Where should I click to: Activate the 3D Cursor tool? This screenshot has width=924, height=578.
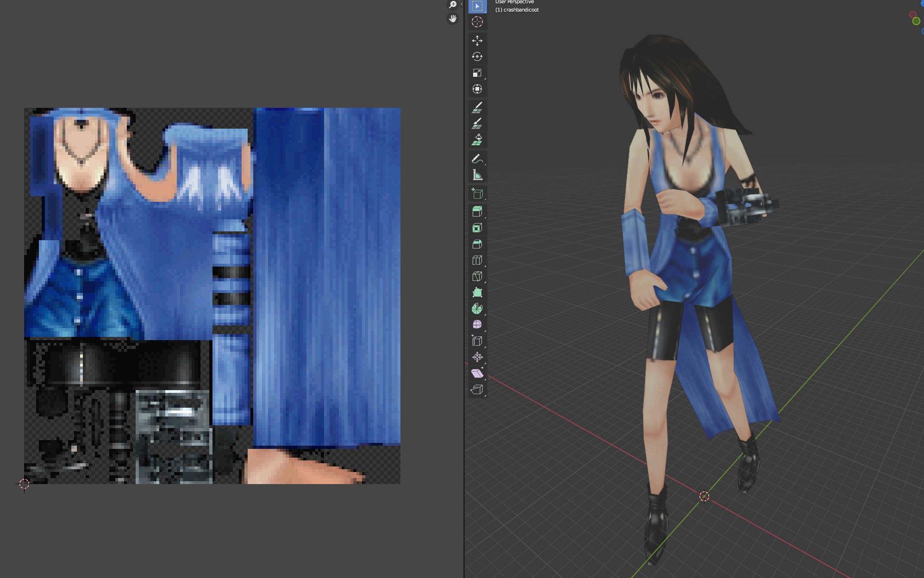(x=477, y=22)
